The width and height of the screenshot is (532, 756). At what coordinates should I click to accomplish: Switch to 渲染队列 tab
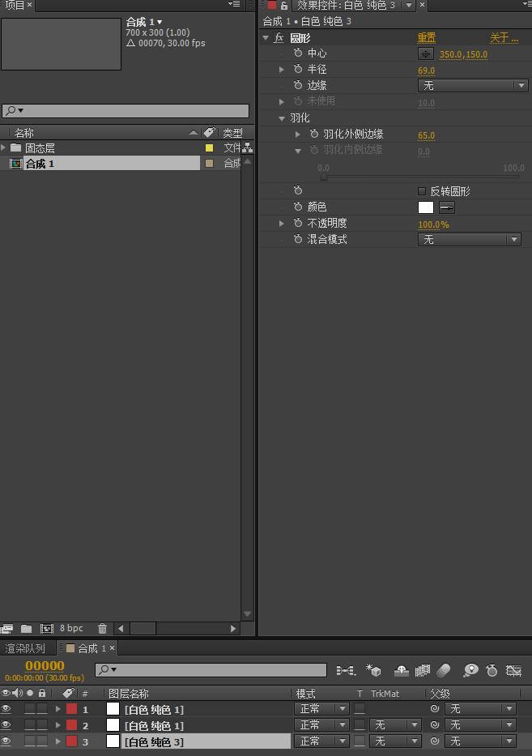point(25,648)
